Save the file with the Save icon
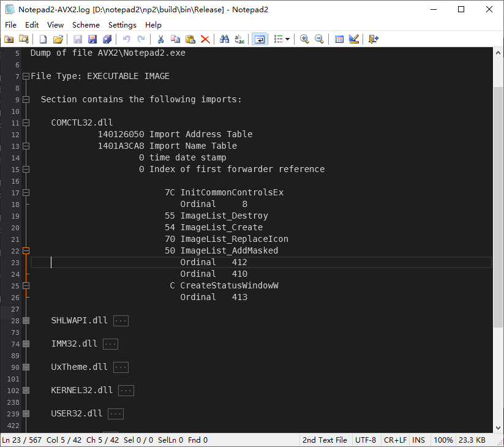This screenshot has width=504, height=447. click(78, 39)
